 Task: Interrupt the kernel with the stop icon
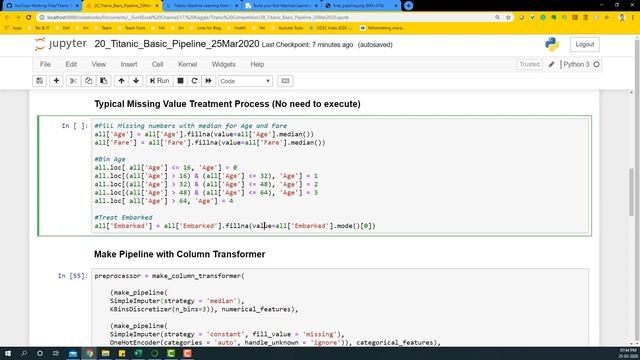tap(180, 81)
